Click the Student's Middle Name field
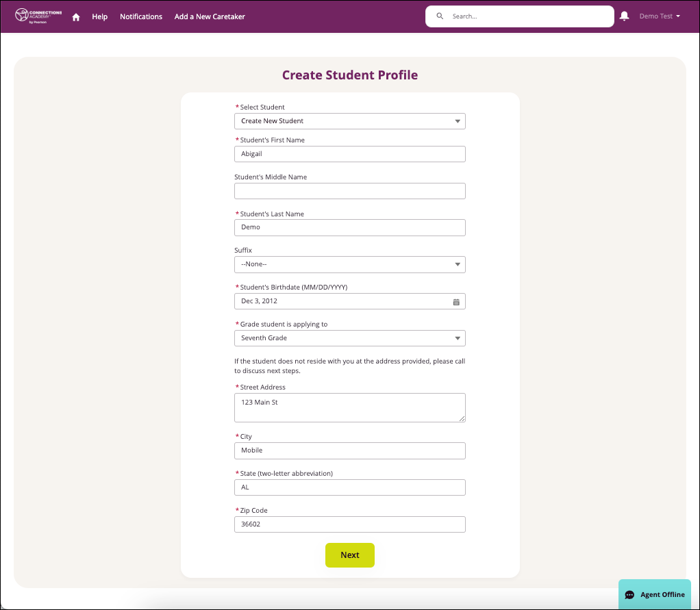Screen dimensions: 700x610 [x=349, y=190]
